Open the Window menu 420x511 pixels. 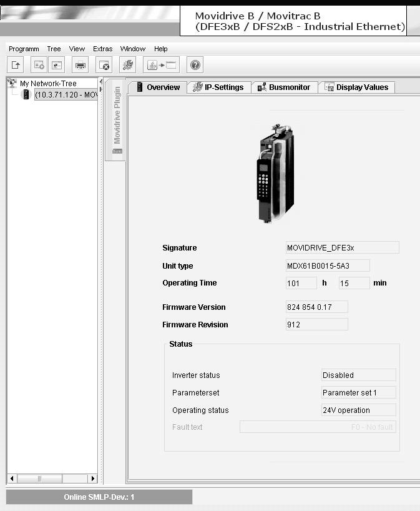(133, 49)
